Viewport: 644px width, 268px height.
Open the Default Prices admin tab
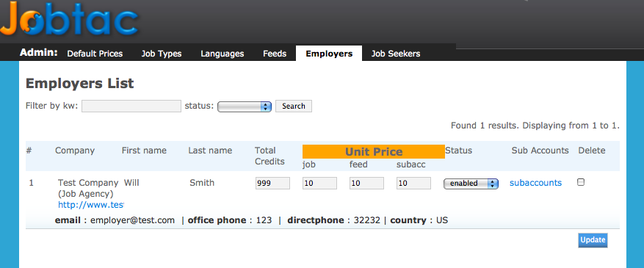(x=95, y=54)
